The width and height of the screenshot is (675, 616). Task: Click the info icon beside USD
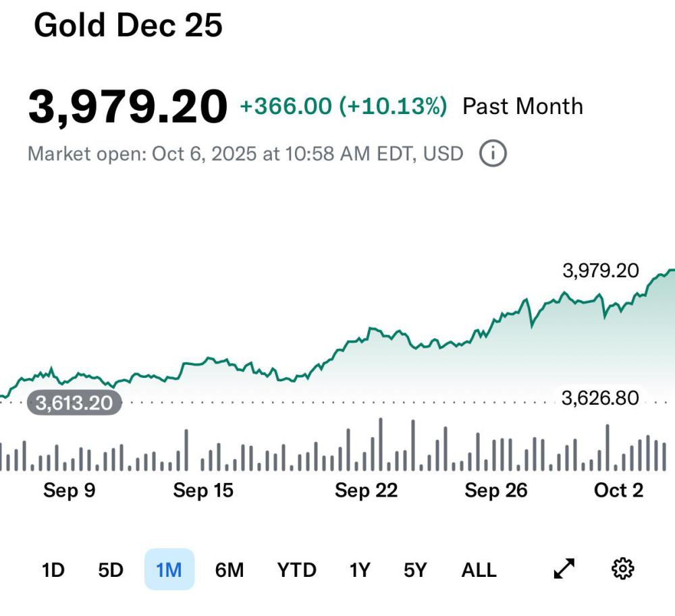pyautogui.click(x=493, y=154)
